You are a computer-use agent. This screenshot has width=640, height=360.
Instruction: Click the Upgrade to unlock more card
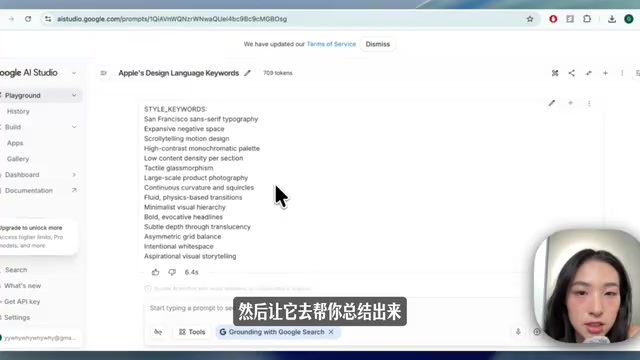tap(38, 237)
